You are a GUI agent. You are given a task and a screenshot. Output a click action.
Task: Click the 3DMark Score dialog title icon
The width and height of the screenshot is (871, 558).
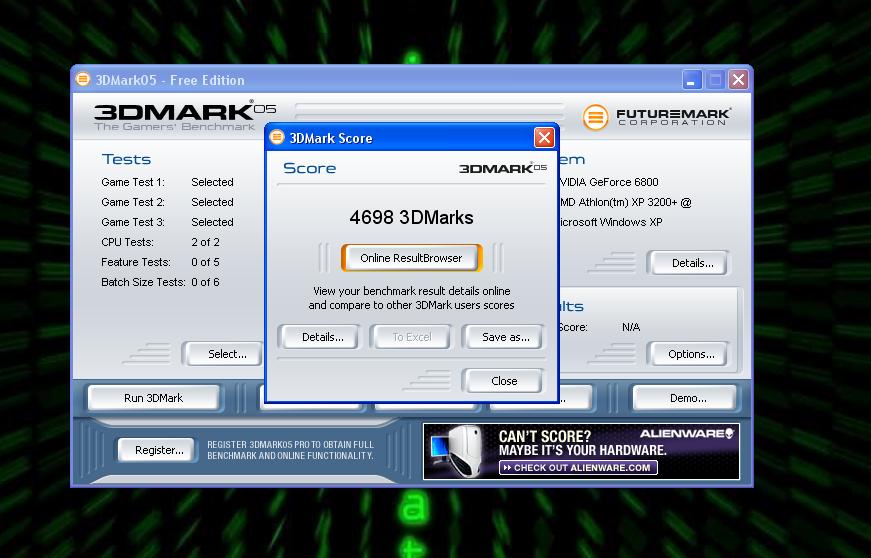tap(277, 137)
